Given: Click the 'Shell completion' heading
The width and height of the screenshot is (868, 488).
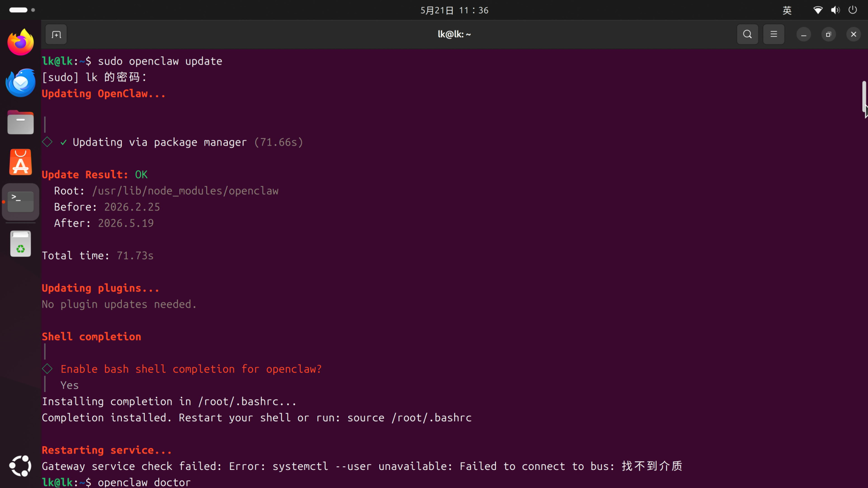Looking at the screenshot, I should coord(91,337).
